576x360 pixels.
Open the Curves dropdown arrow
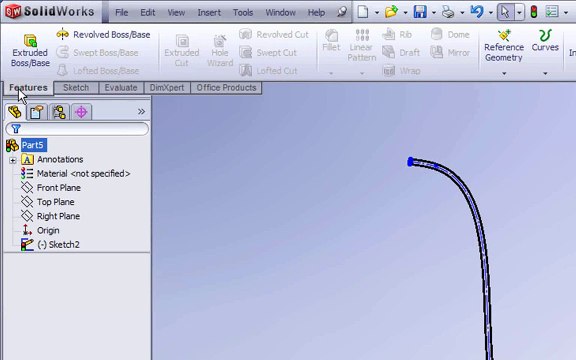[x=545, y=73]
